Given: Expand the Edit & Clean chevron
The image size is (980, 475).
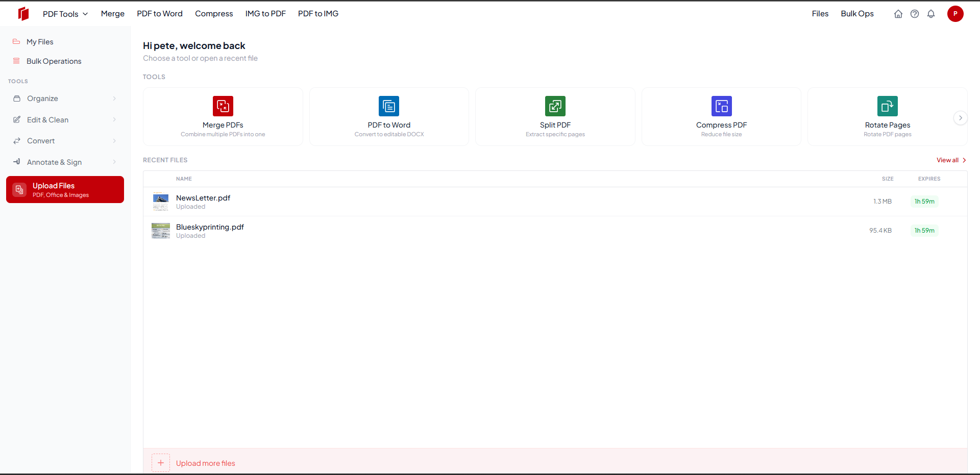Looking at the screenshot, I should (114, 119).
